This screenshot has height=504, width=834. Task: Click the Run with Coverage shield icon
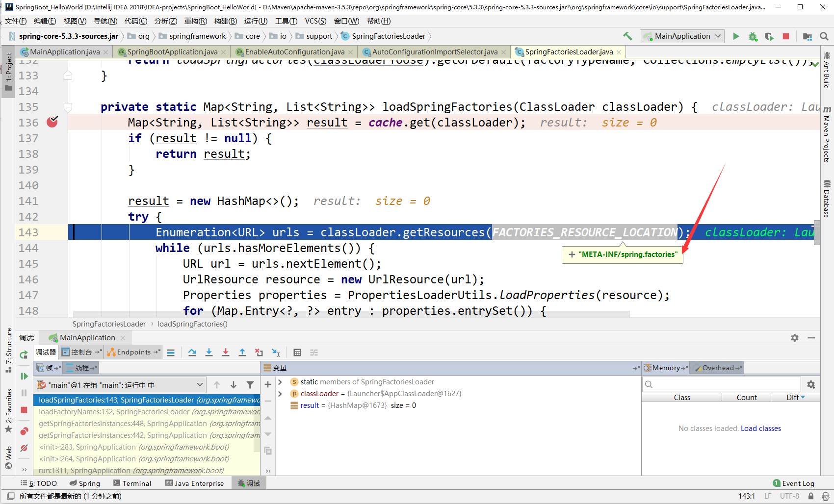coord(769,36)
